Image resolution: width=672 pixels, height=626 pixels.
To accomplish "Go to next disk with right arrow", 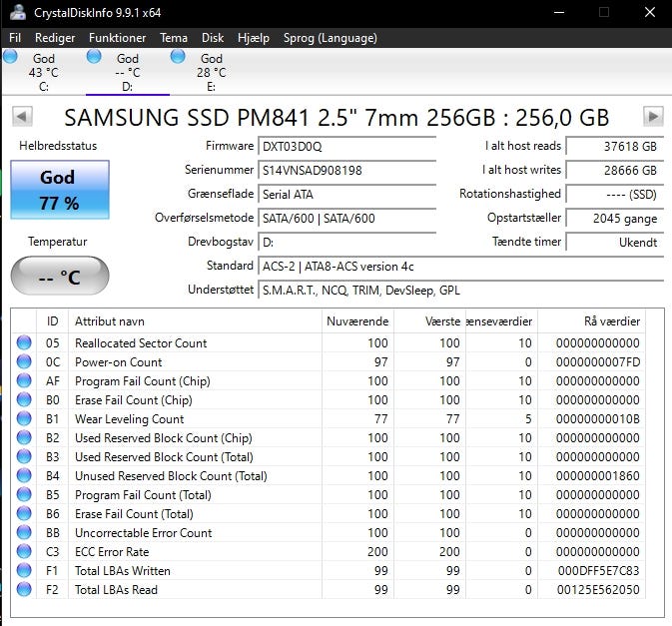I will pos(653,117).
